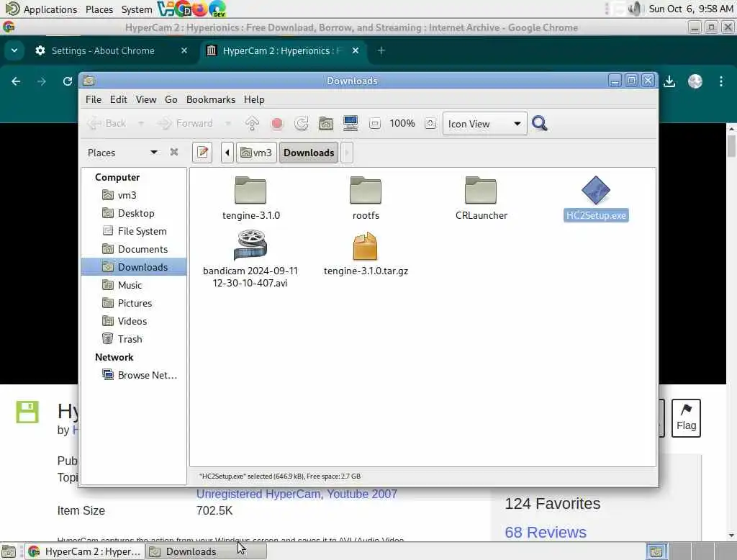Click the Chrome page vertical scrollbar
This screenshot has height=560, width=737.
pyautogui.click(x=731, y=332)
